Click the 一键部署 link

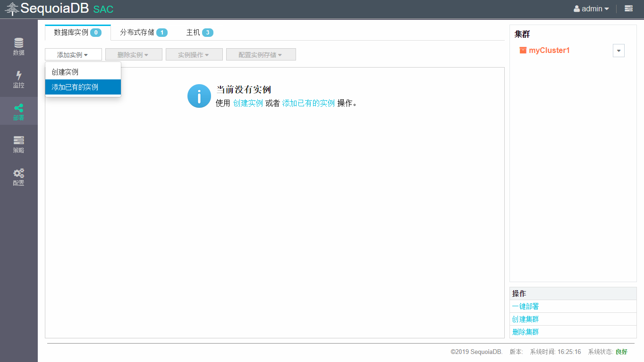[x=525, y=306]
